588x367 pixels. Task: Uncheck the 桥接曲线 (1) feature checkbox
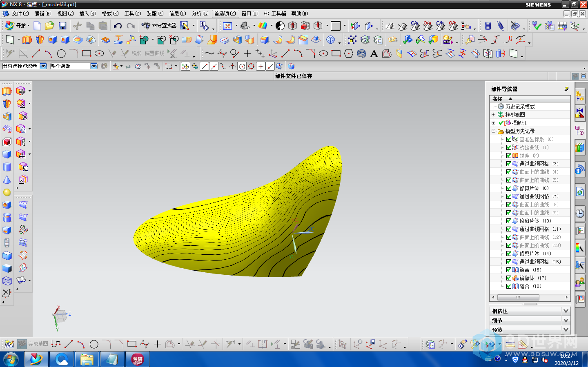point(509,147)
